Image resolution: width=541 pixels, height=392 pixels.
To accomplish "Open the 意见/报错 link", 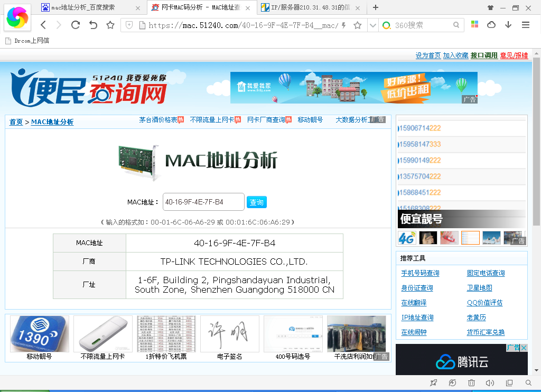I will point(514,55).
